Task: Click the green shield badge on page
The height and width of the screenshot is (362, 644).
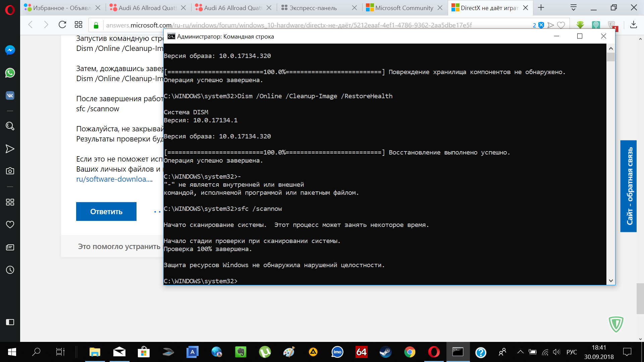Action: pyautogui.click(x=616, y=324)
